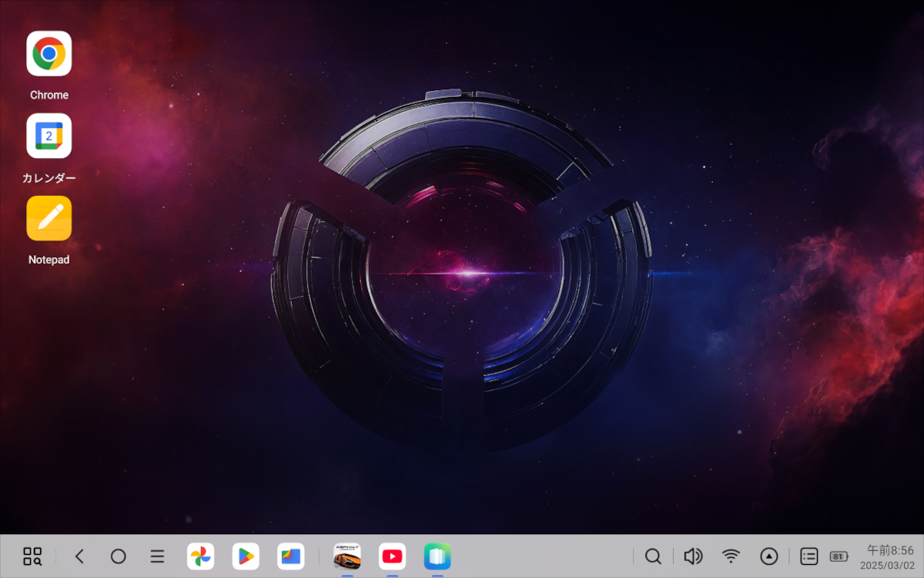Open the all apps grid launcher
Image resolution: width=924 pixels, height=578 pixels.
31,556
